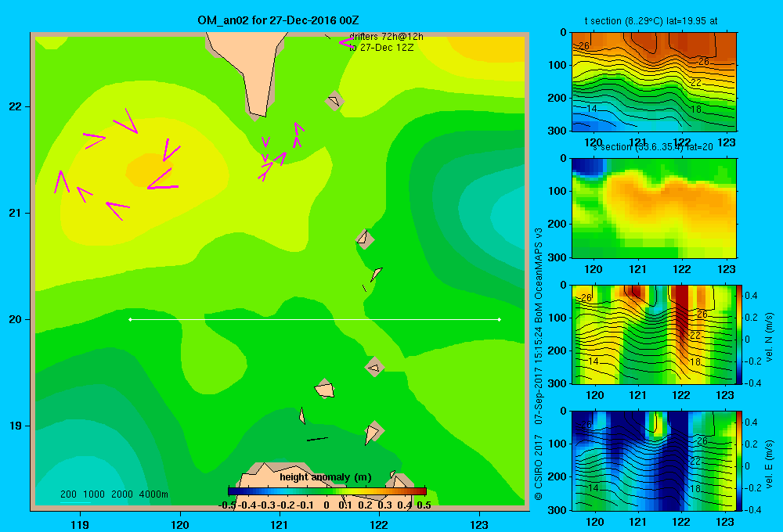The height and width of the screenshot is (532, 783).
Task: Click the '200' bathymetry depth legend entry
Action: pos(68,494)
